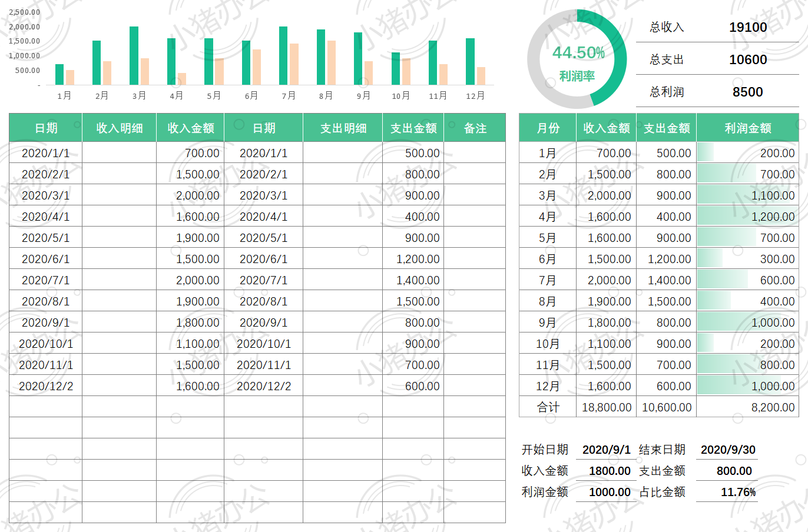Click the empty 备注 cell in the 2020/3/1 row

(475, 195)
